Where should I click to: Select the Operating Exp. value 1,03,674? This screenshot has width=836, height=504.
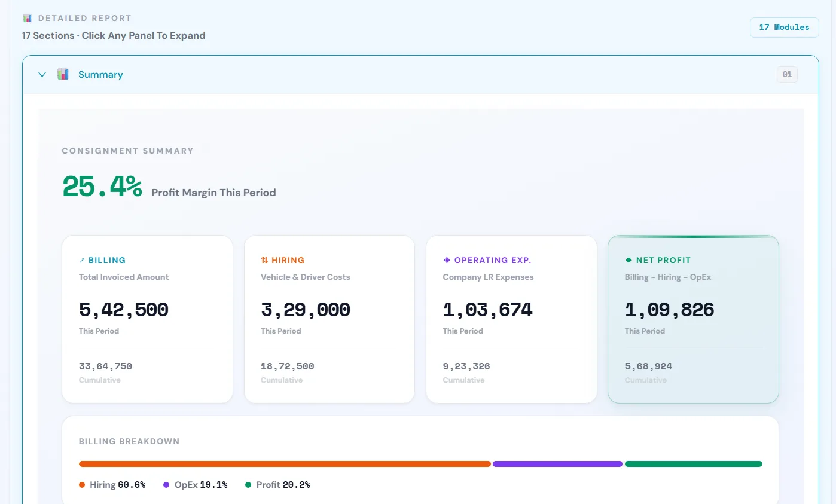coord(487,310)
